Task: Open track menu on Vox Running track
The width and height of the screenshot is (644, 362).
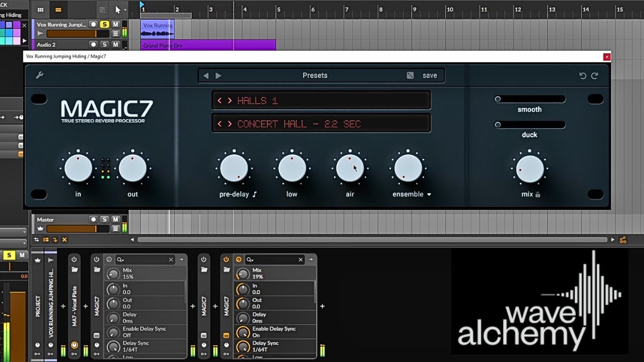Action: 115,34
